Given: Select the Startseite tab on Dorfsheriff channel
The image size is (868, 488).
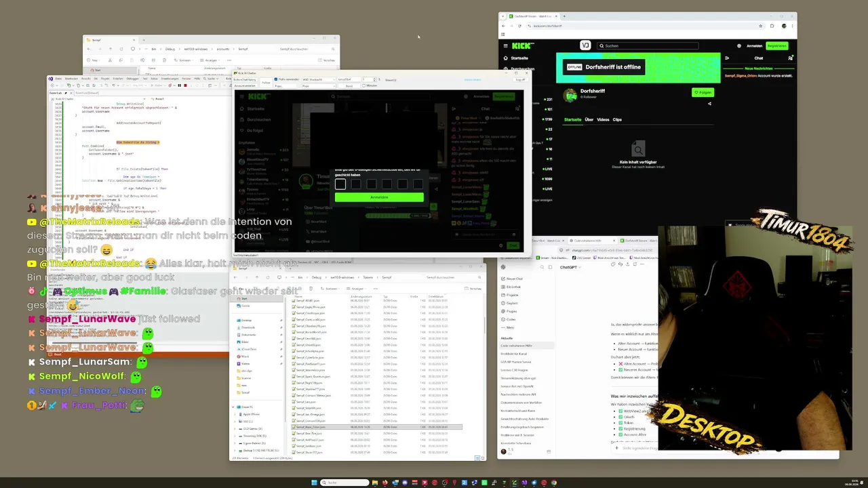Looking at the screenshot, I should coord(573,119).
